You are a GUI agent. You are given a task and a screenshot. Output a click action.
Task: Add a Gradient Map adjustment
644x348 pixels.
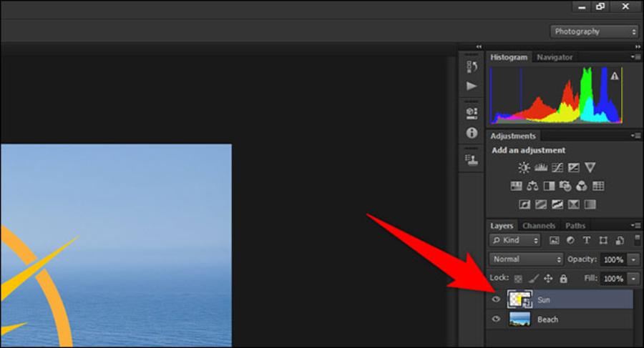[590, 204]
